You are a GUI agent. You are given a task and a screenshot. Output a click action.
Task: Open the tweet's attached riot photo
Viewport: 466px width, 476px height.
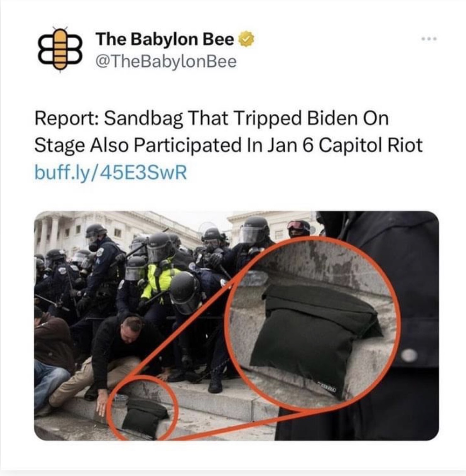(x=236, y=325)
